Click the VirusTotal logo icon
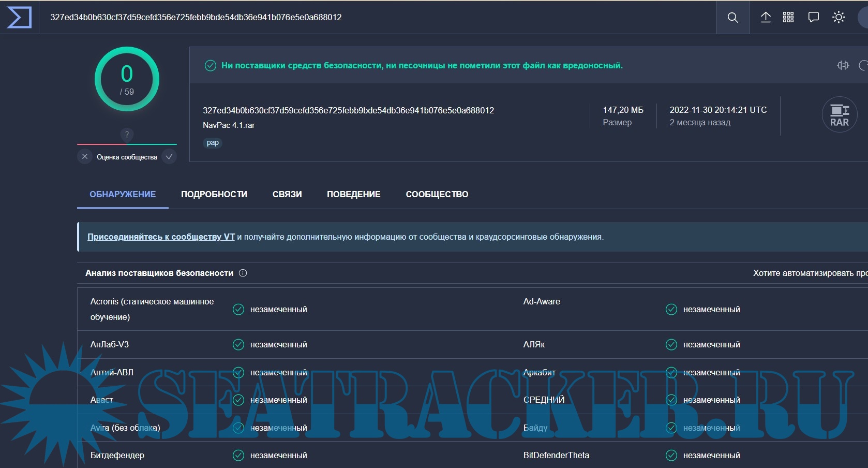 [x=19, y=17]
